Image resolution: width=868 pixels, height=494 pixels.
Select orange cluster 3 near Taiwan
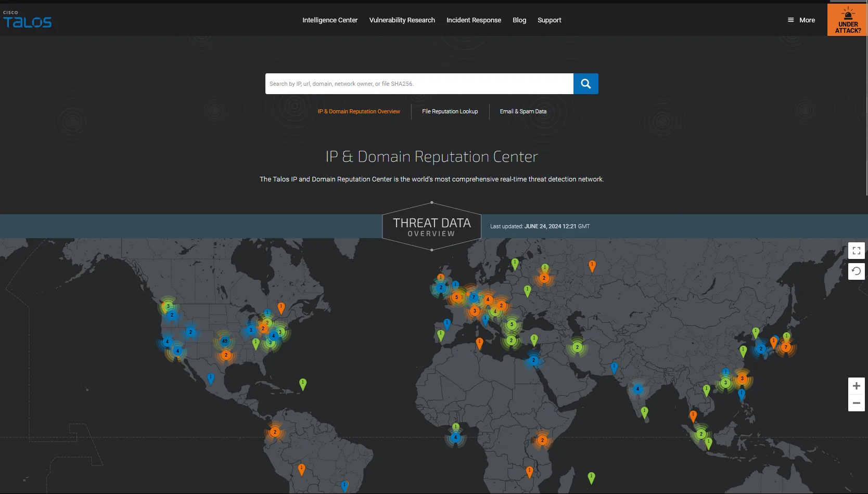(742, 379)
